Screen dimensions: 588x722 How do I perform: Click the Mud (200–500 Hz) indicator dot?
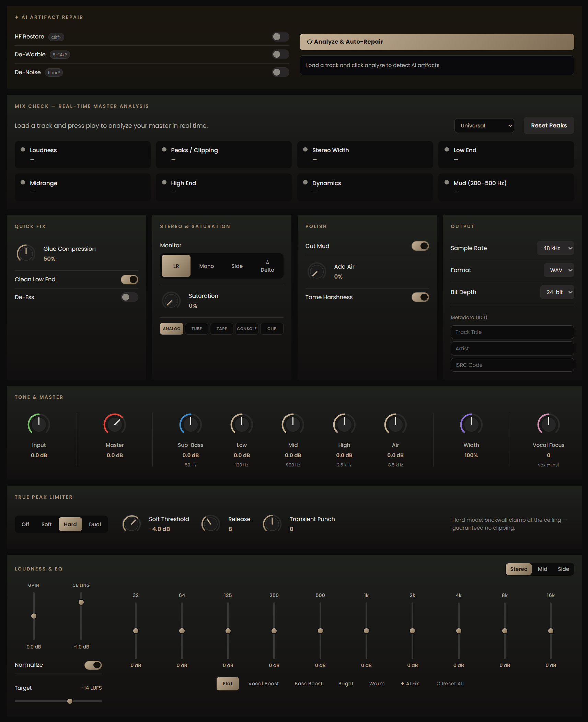click(447, 183)
